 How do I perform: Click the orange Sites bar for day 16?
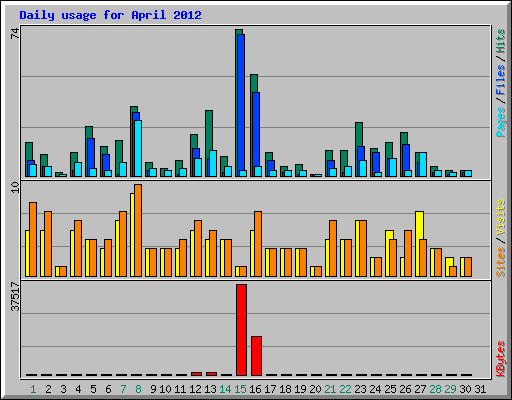click(x=258, y=244)
